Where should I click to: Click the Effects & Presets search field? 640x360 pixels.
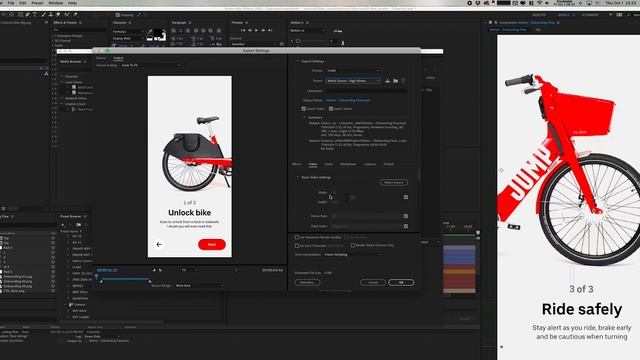click(80, 30)
